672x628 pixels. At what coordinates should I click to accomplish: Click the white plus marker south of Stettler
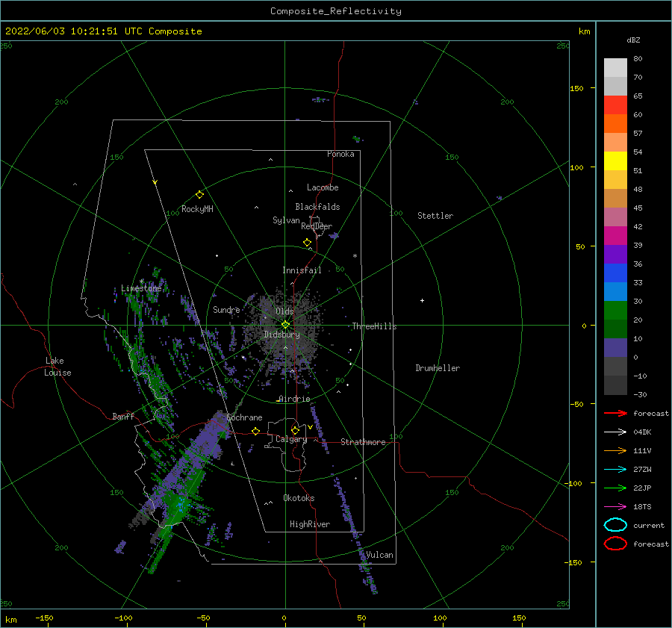coord(422,300)
